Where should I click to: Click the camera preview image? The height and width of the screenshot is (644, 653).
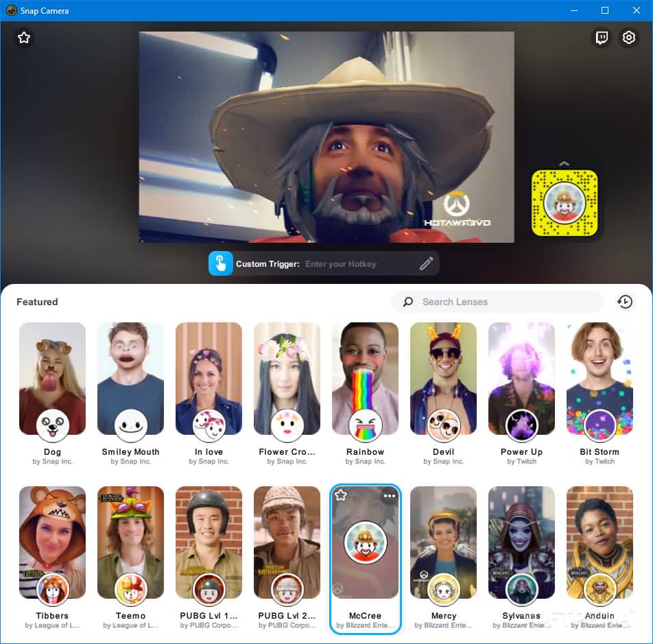(326, 137)
